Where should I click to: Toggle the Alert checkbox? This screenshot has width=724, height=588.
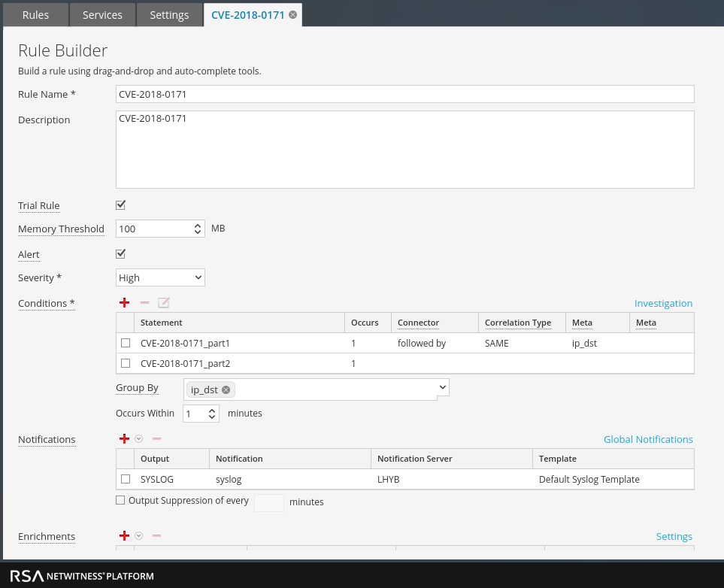click(120, 254)
